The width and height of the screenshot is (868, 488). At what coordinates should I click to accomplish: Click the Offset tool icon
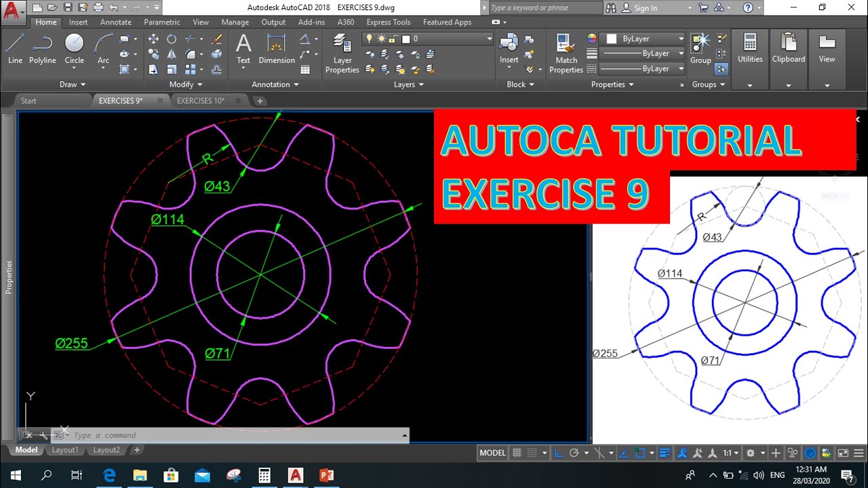tap(217, 69)
